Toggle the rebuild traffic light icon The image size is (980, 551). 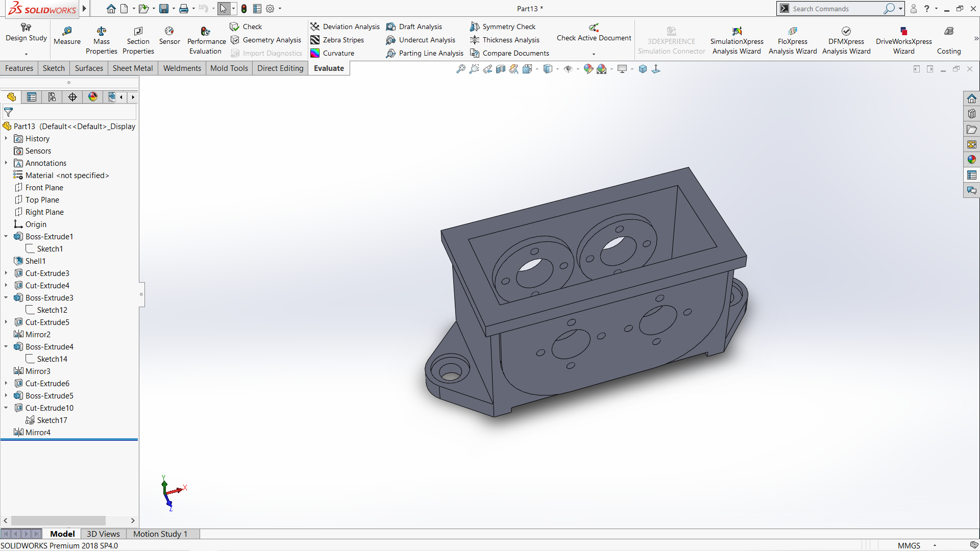tap(244, 9)
